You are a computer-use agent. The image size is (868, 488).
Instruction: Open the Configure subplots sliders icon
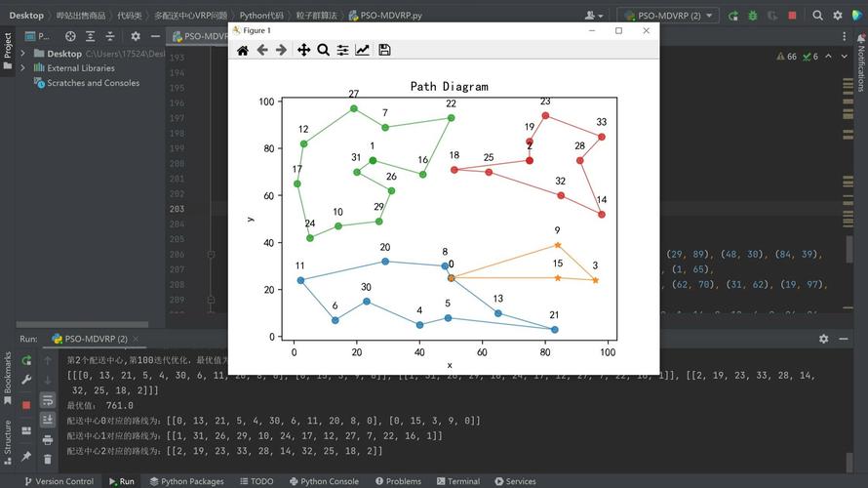(x=342, y=51)
